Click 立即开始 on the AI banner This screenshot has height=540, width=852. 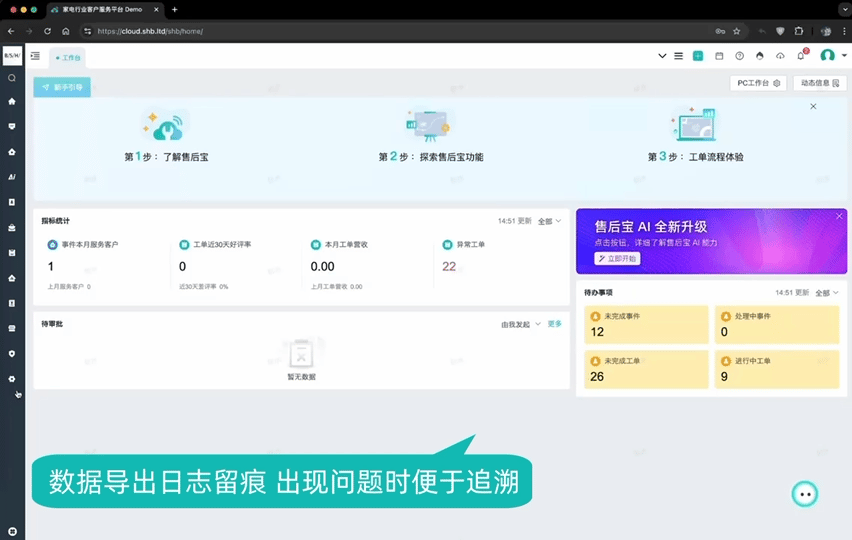(x=617, y=259)
